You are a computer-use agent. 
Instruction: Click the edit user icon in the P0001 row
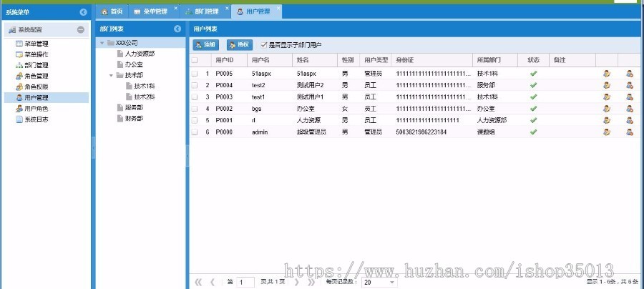coord(607,120)
